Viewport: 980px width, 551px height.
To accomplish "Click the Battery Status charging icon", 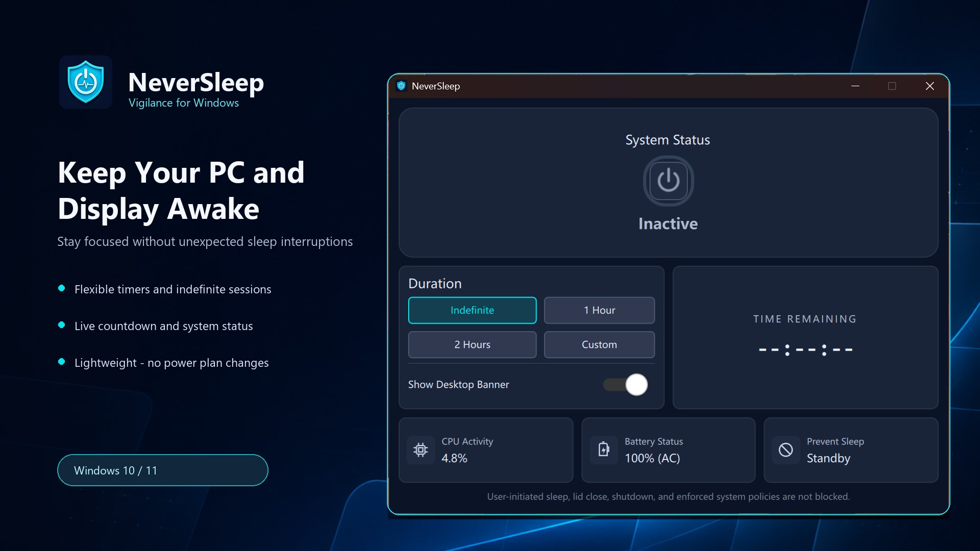I will pos(604,449).
